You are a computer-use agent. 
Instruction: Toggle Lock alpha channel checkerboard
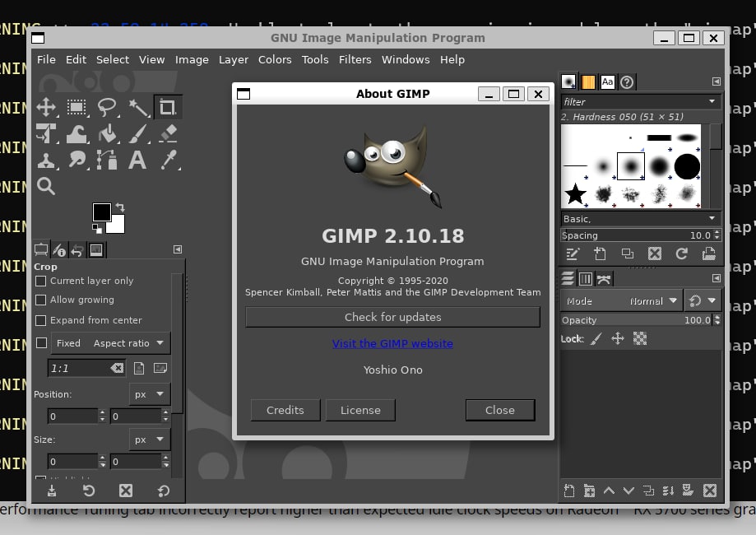[640, 338]
